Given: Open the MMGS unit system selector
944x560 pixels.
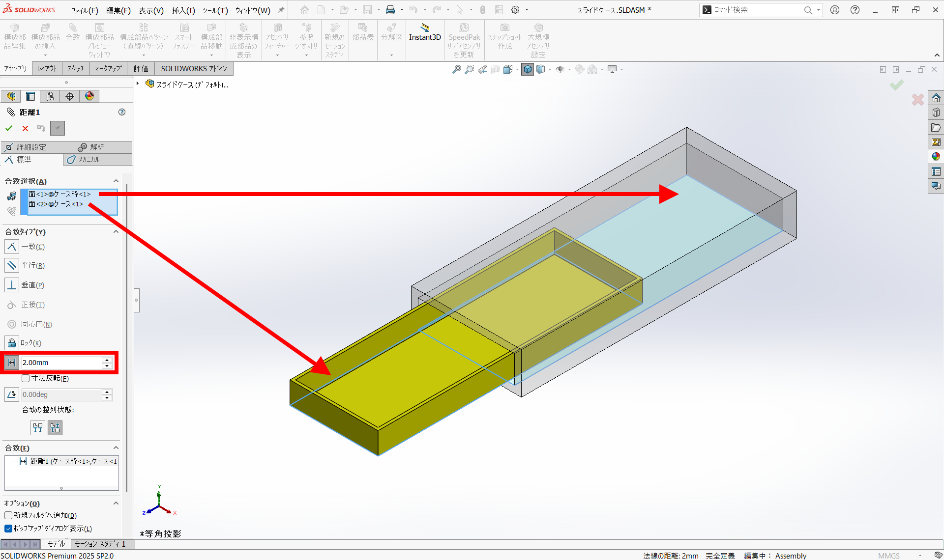Looking at the screenshot, I should [889, 556].
